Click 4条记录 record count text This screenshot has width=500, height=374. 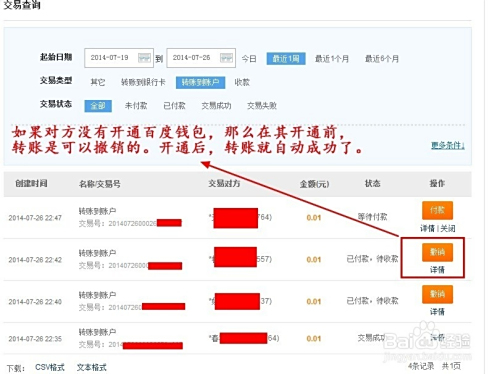click(421, 366)
